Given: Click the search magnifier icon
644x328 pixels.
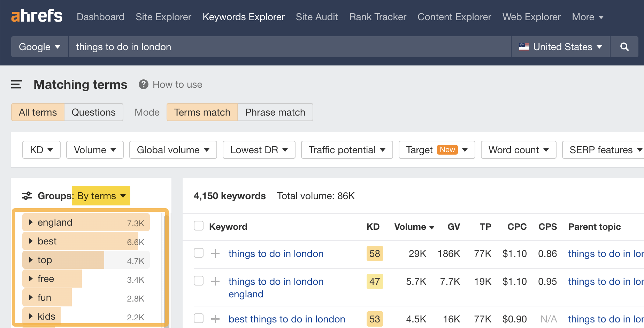Looking at the screenshot, I should pos(624,47).
